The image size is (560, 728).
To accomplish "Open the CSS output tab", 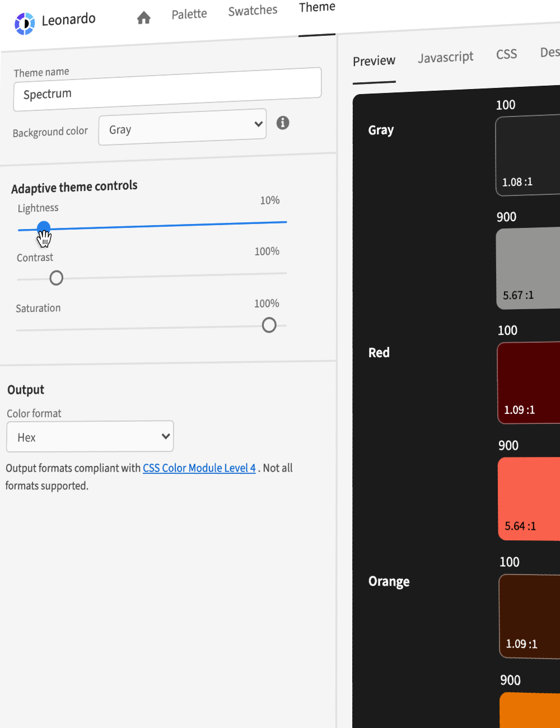I will point(506,54).
